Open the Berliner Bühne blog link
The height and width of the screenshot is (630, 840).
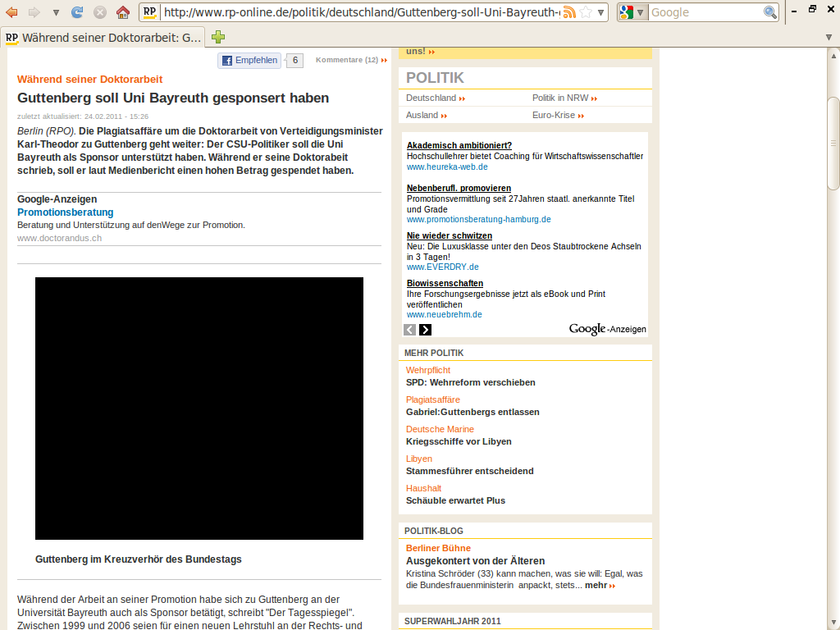(x=438, y=548)
